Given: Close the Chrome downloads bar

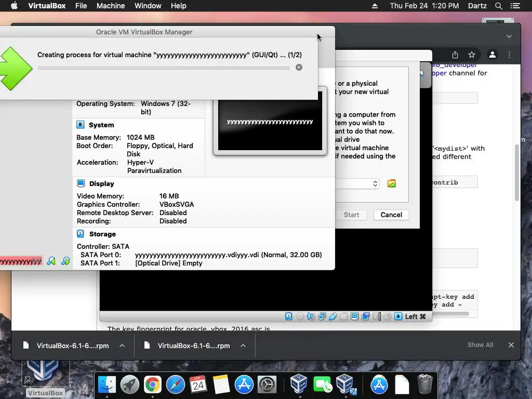Looking at the screenshot, I should point(511,345).
